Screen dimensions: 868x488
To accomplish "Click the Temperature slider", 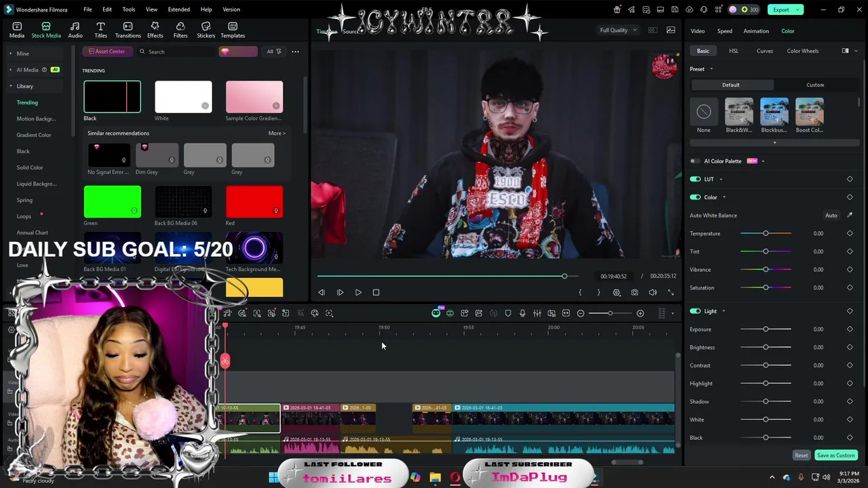I will pos(766,233).
